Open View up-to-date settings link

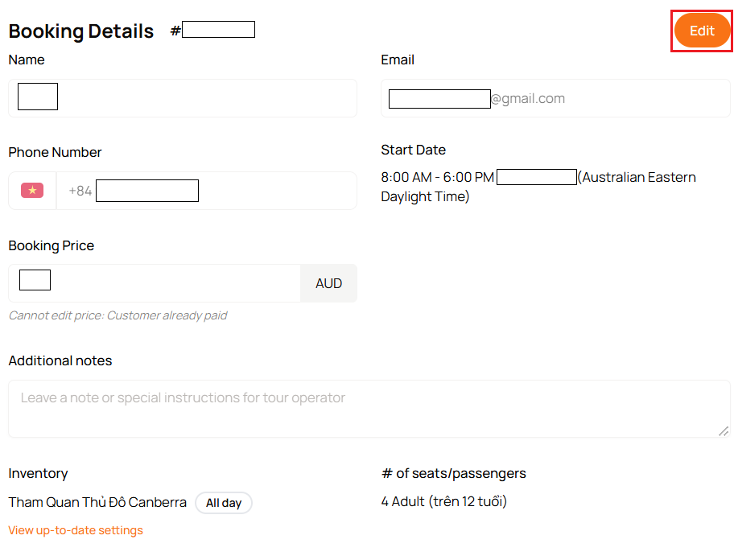pyautogui.click(x=76, y=530)
